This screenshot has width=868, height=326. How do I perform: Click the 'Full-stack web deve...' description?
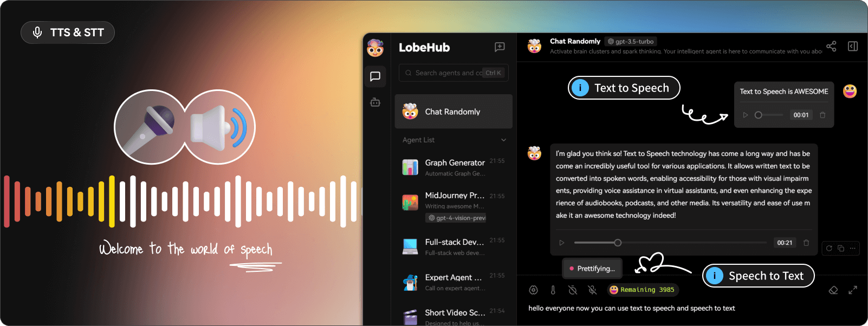(x=455, y=253)
